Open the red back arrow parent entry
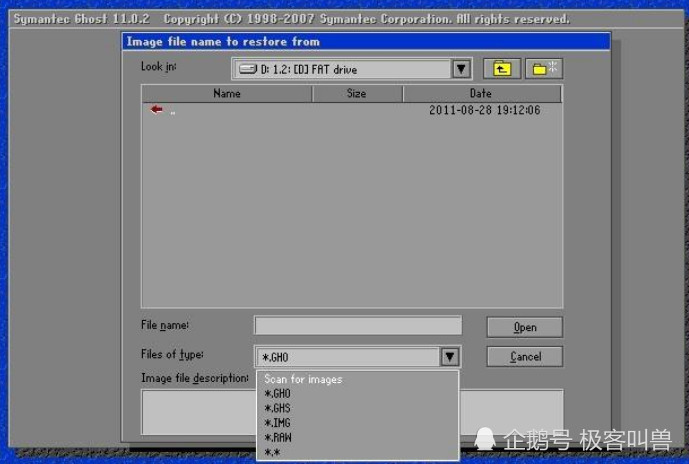 tap(156, 109)
